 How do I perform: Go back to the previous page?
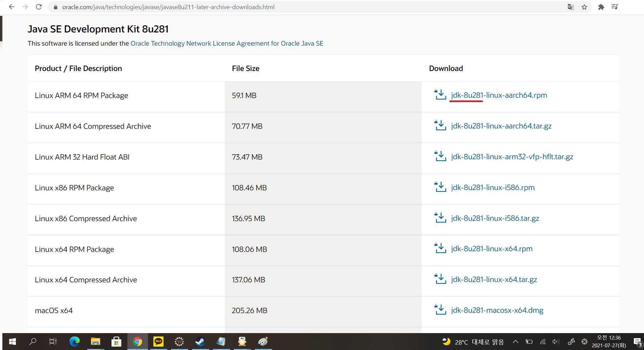[x=11, y=7]
